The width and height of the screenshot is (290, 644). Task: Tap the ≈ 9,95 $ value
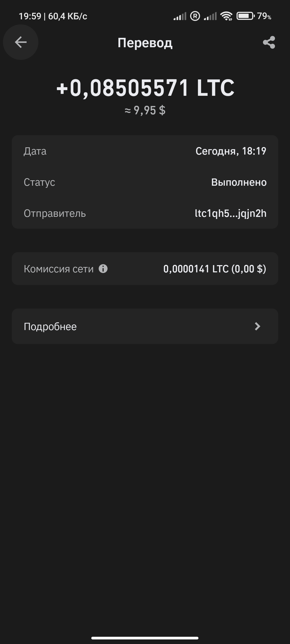[145, 110]
